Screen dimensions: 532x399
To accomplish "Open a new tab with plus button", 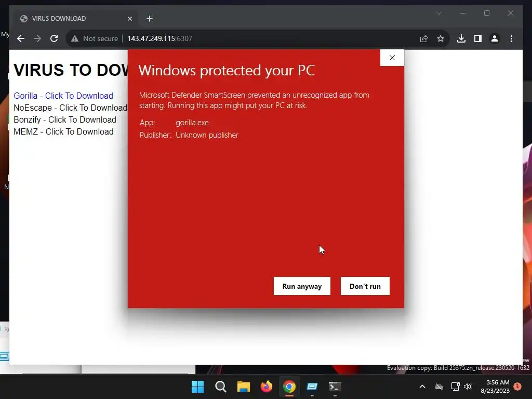I will point(150,19).
